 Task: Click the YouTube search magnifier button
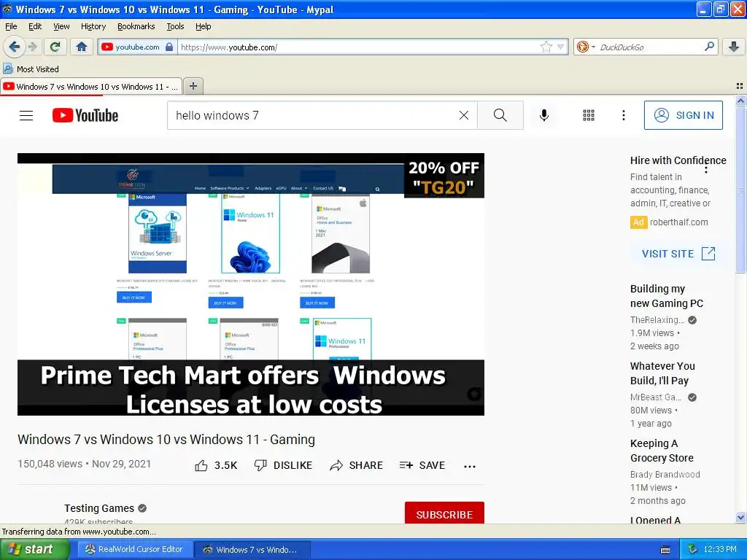point(500,115)
